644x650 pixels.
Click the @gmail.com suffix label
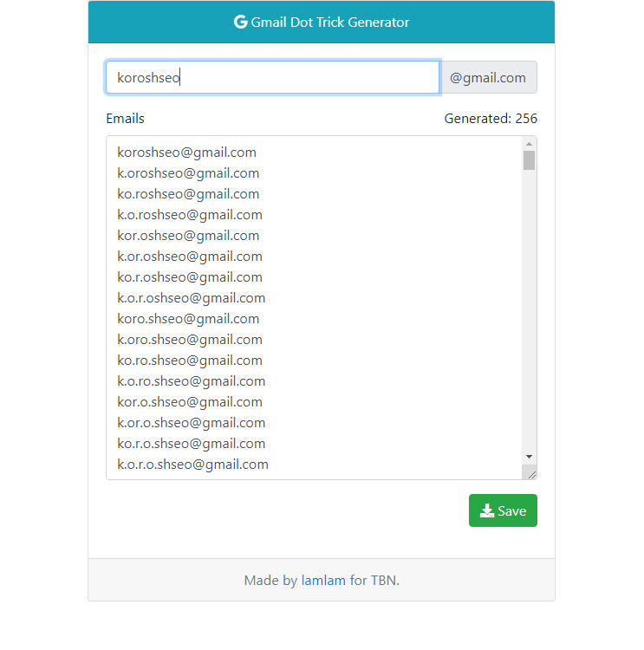click(x=488, y=77)
